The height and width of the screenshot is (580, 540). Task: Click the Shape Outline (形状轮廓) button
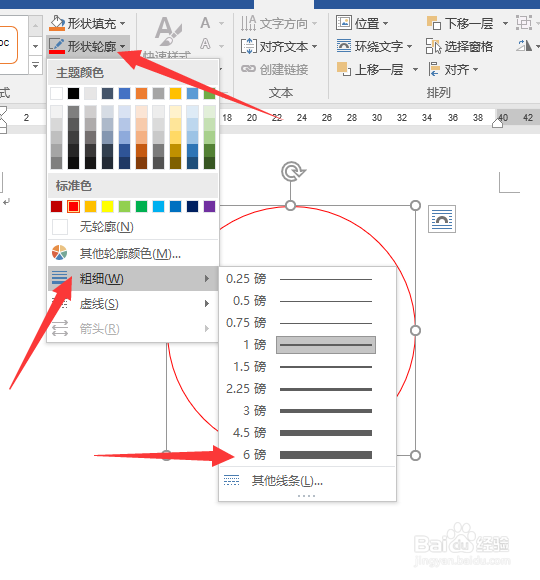(x=88, y=46)
